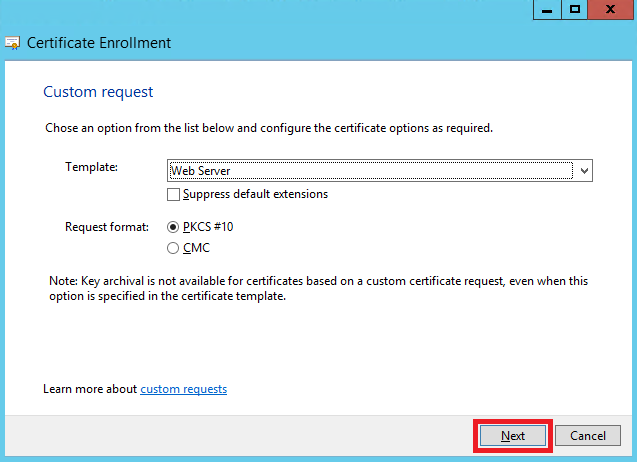The height and width of the screenshot is (462, 637).
Task: Click the Key archival note text
Action: click(318, 288)
